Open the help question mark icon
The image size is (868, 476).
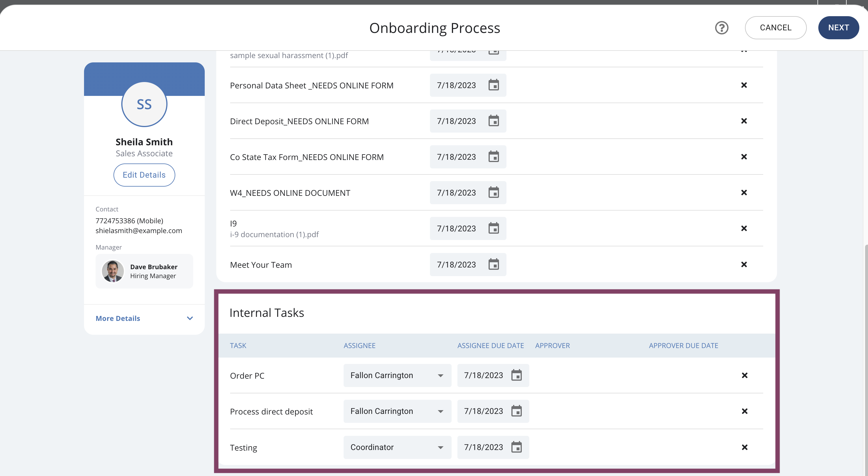721,28
